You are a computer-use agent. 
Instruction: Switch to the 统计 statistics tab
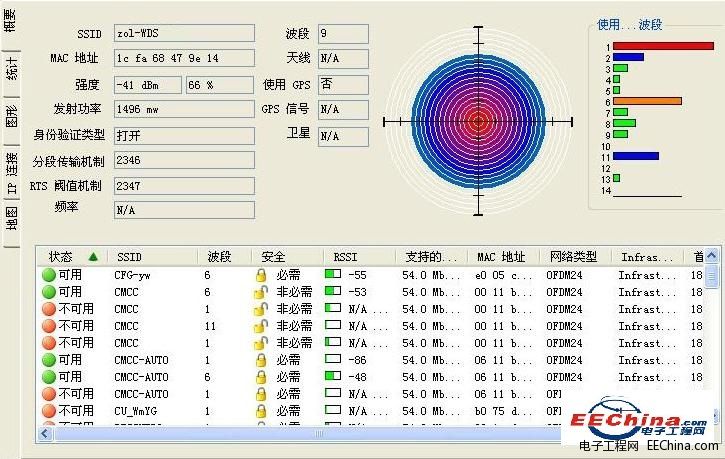[x=11, y=70]
